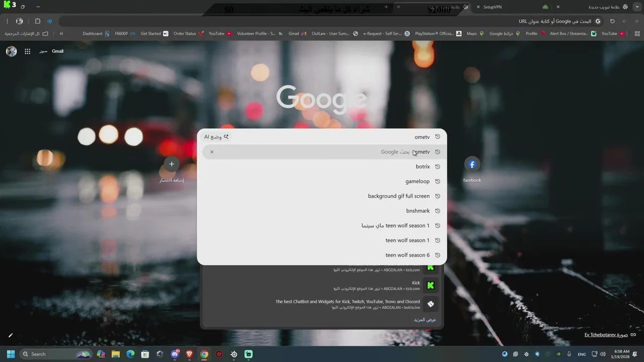Expand the bookmarks overflow chevron

click(61, 34)
